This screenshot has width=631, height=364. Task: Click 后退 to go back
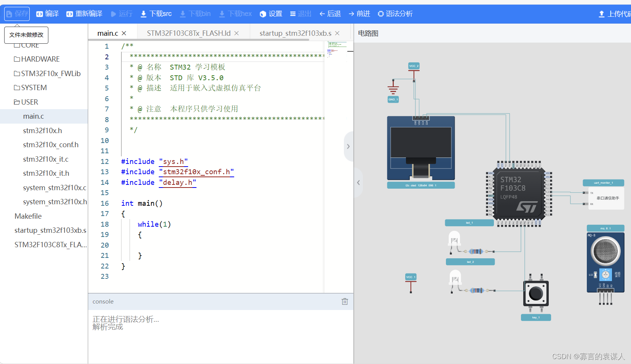click(x=330, y=14)
